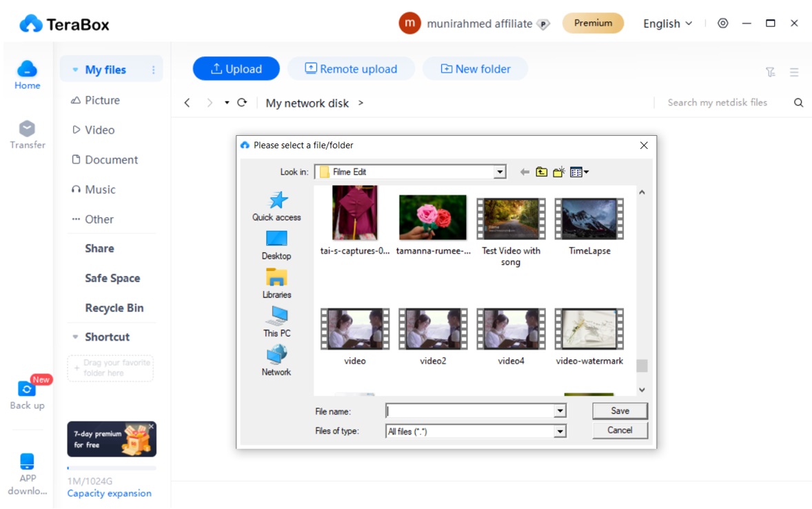Click the search magnifier icon
Screen dimensions: 812x509
[798, 103]
